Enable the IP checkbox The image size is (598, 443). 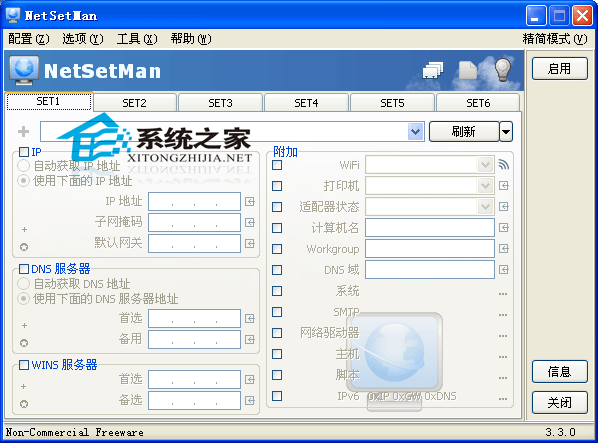[x=24, y=152]
